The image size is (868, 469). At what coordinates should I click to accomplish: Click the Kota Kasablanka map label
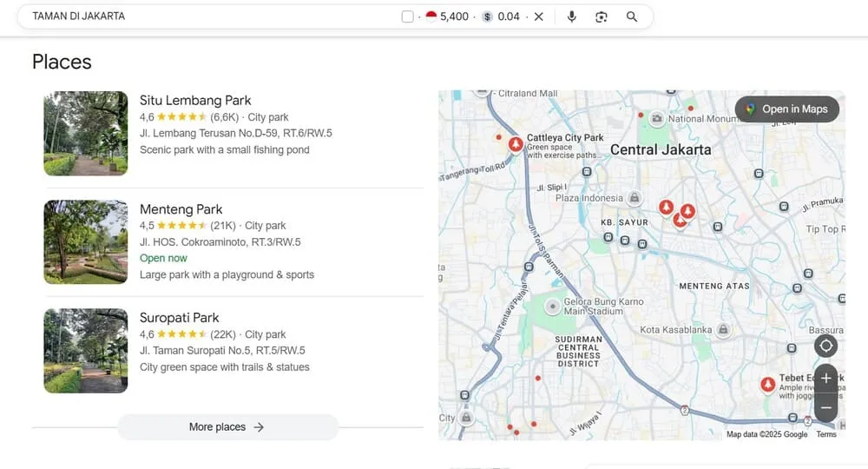(x=676, y=329)
